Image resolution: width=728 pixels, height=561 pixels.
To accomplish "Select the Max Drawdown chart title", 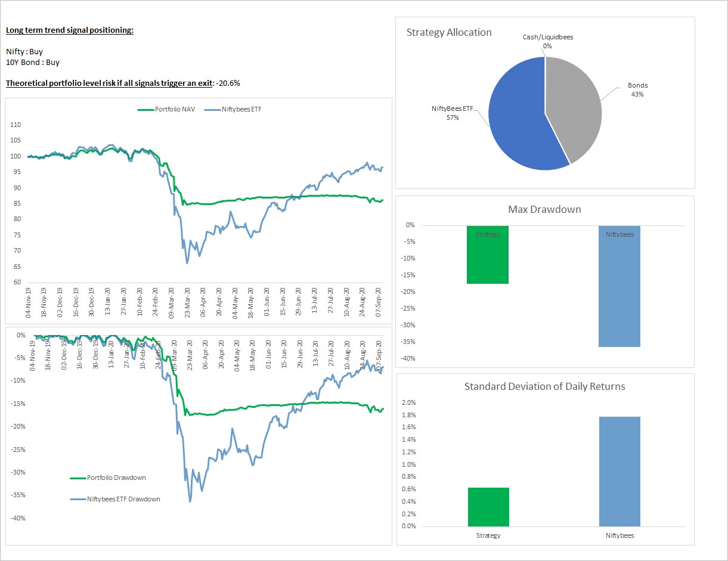I will [x=544, y=209].
